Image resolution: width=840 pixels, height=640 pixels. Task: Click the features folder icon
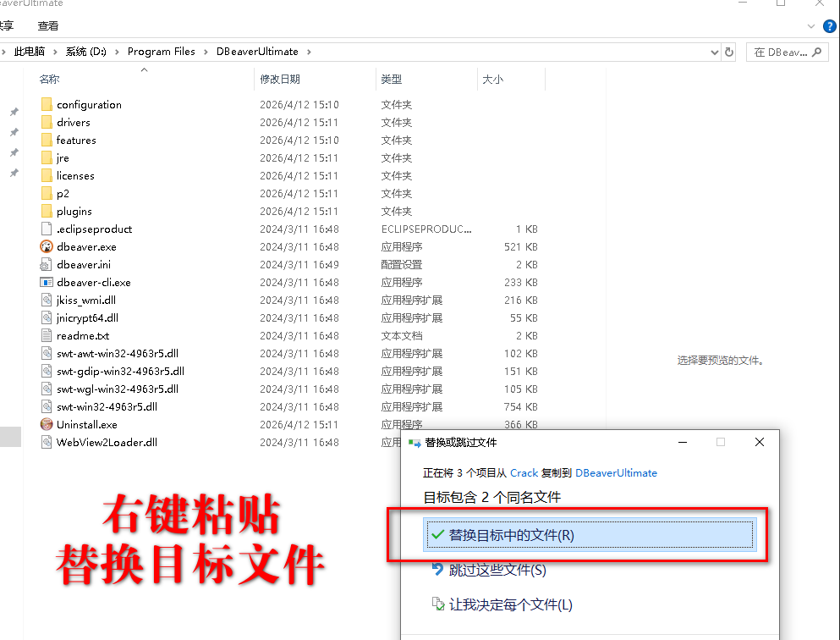(x=47, y=140)
